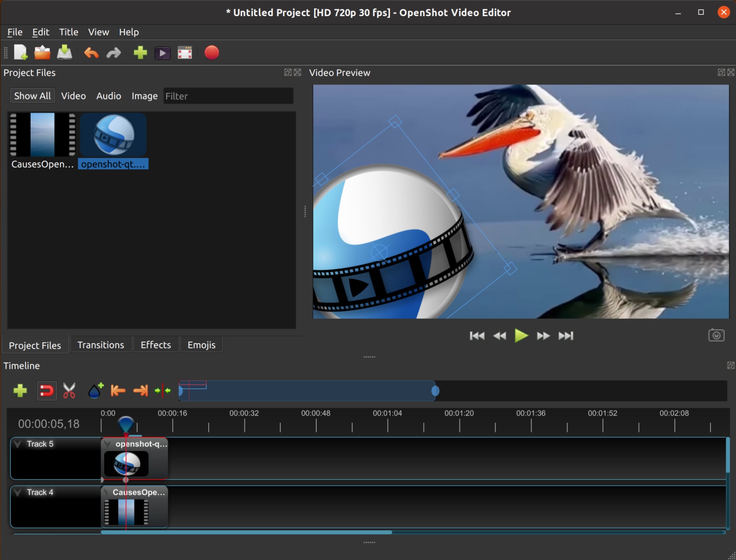This screenshot has width=736, height=560.
Task: Click the undo arrow icon
Action: pyautogui.click(x=91, y=53)
